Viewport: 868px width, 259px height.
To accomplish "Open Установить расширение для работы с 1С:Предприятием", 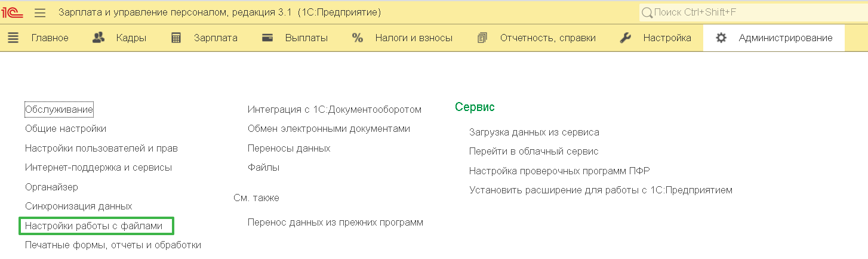I will [x=601, y=190].
